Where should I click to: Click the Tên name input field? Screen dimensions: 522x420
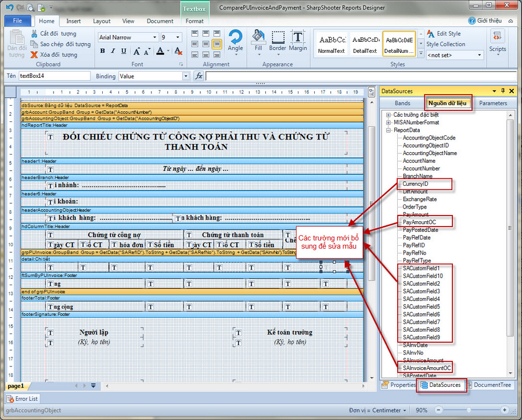point(54,76)
